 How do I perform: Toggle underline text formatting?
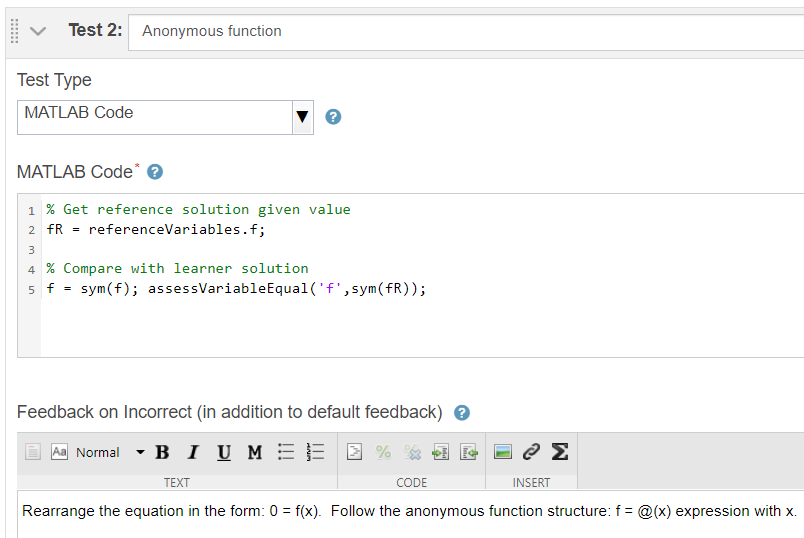click(x=224, y=452)
